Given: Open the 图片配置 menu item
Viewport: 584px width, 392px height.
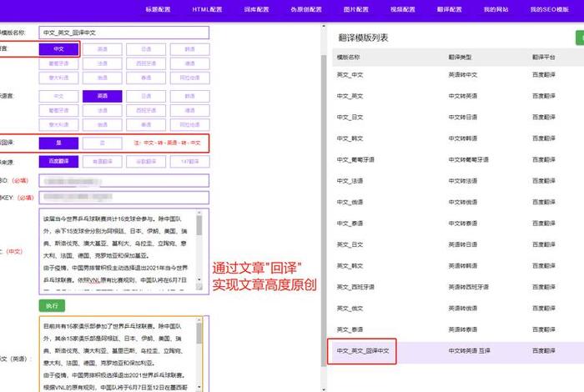Looking at the screenshot, I should [x=356, y=9].
